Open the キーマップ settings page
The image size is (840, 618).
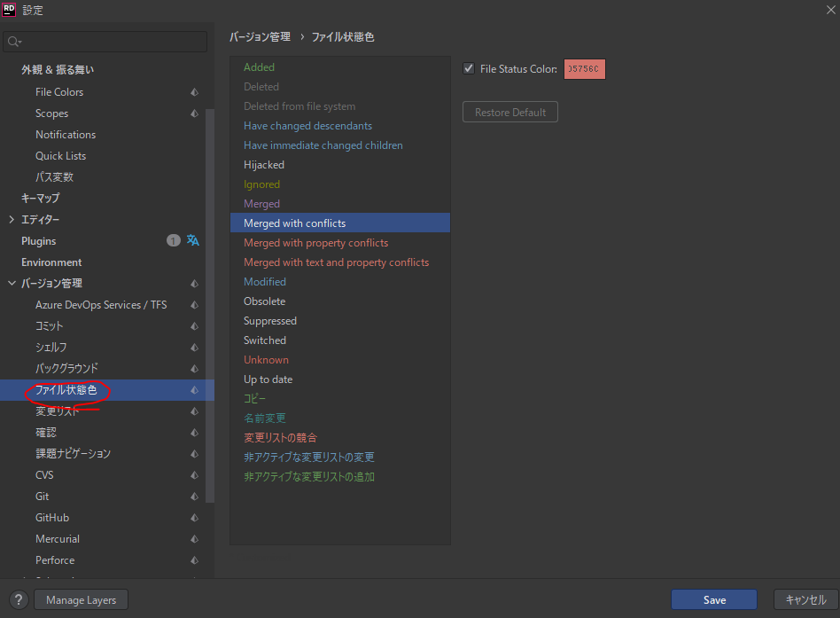pos(40,199)
